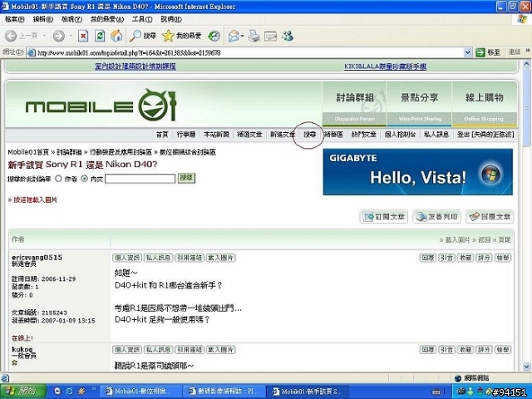This screenshot has width=532, height=399.
Task: Click the first quick launch media icon
Action: [x=57, y=392]
